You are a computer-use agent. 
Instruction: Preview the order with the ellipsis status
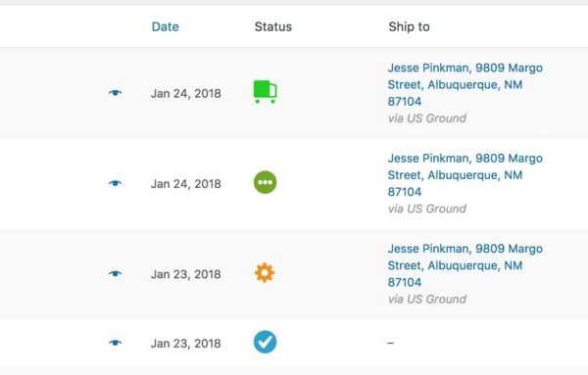[x=115, y=183]
